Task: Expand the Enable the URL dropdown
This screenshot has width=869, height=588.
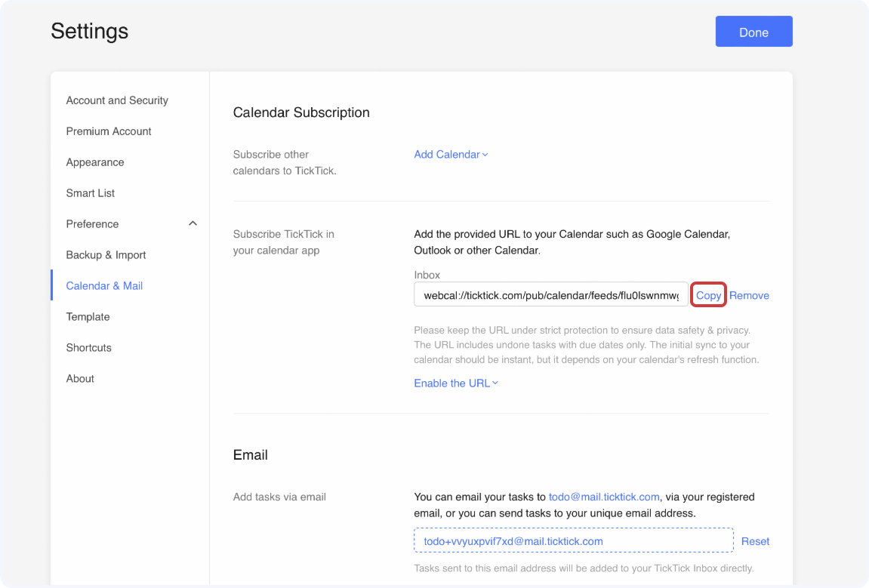Action: (x=455, y=383)
